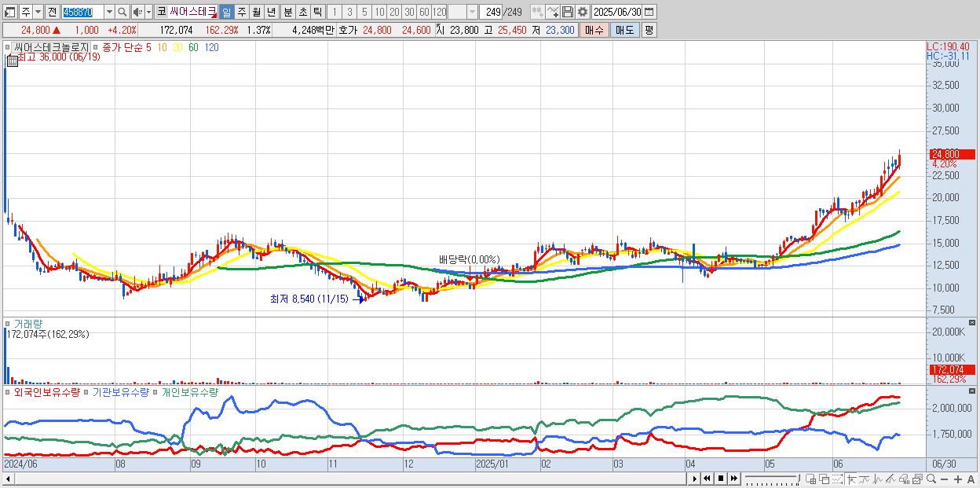Choose the 20 interval button
The image size is (980, 488).
click(x=394, y=12)
